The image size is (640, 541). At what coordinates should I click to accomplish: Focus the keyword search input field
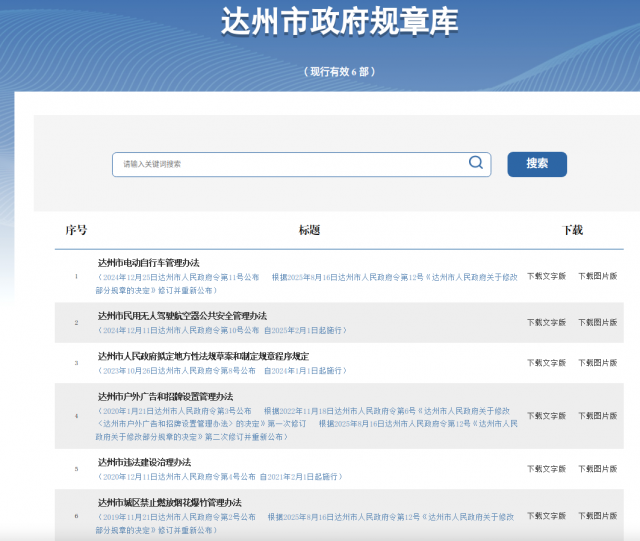pos(290,164)
